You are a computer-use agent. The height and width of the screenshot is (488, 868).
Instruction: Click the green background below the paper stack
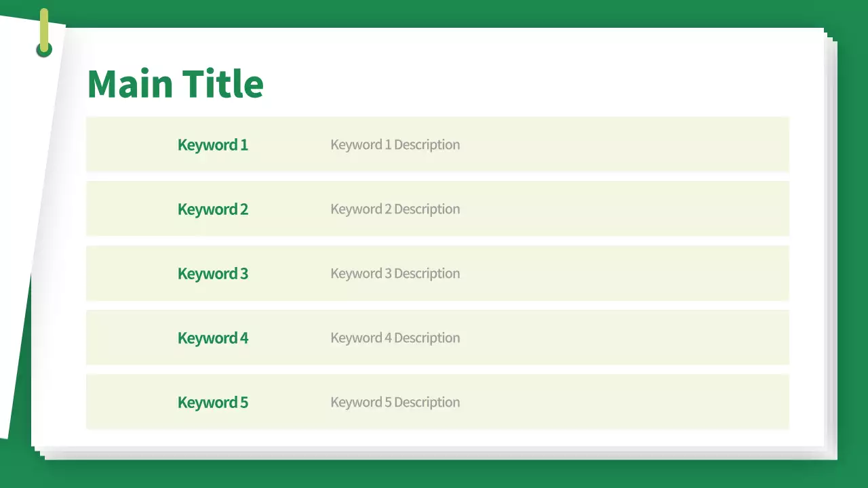(x=434, y=474)
